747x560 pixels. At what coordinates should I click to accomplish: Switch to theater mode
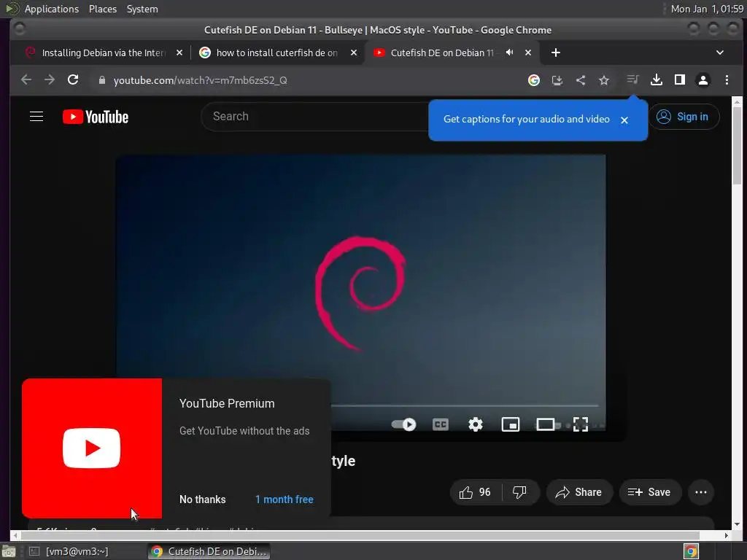click(546, 424)
